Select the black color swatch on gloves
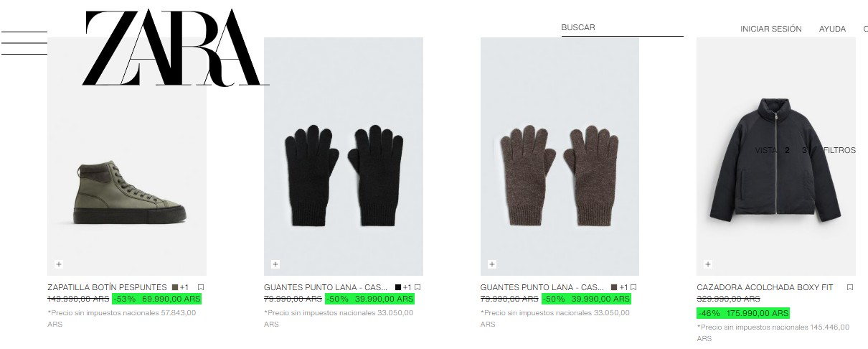The width and height of the screenshot is (868, 349). pos(398,287)
